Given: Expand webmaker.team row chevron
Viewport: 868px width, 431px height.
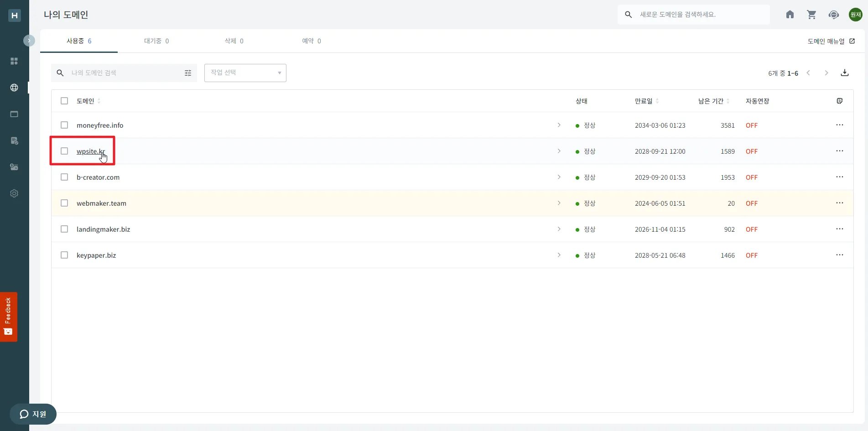Looking at the screenshot, I should coord(559,203).
